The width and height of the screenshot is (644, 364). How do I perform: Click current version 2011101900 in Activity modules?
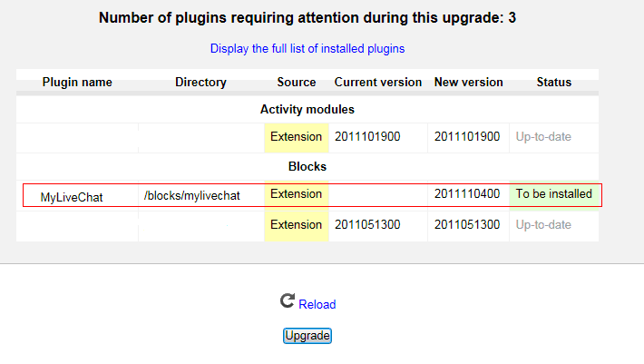pos(367,137)
